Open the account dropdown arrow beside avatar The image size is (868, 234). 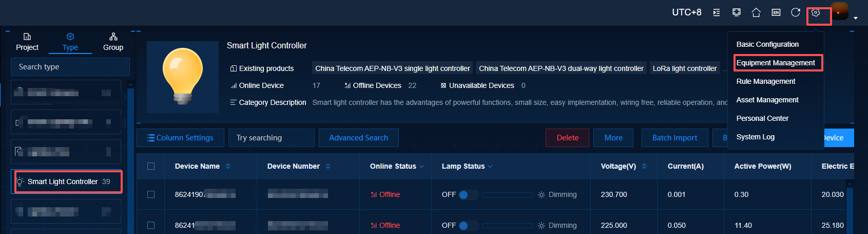pos(856,18)
